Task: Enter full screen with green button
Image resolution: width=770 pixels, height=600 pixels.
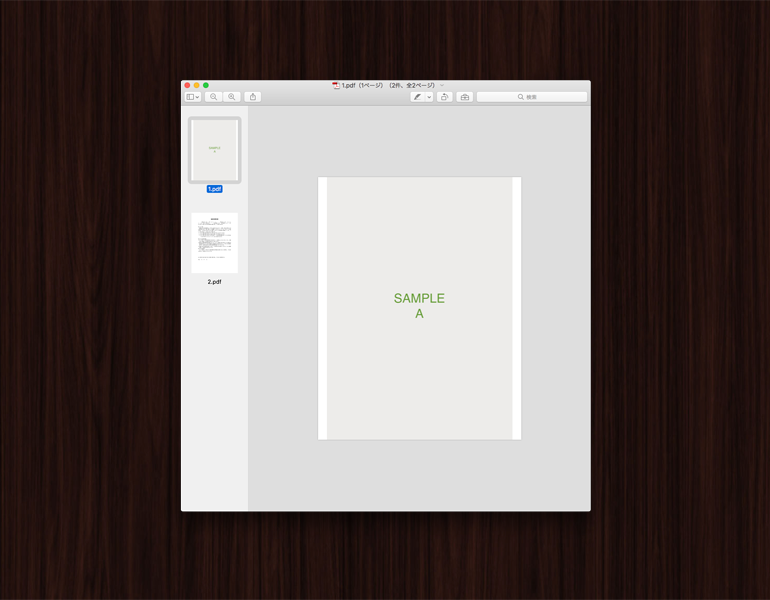Action: tap(206, 86)
